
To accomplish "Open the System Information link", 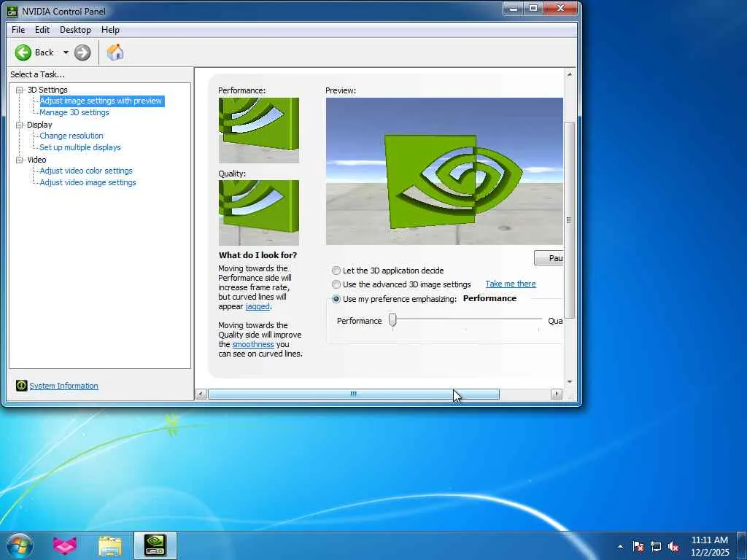I will 64,386.
